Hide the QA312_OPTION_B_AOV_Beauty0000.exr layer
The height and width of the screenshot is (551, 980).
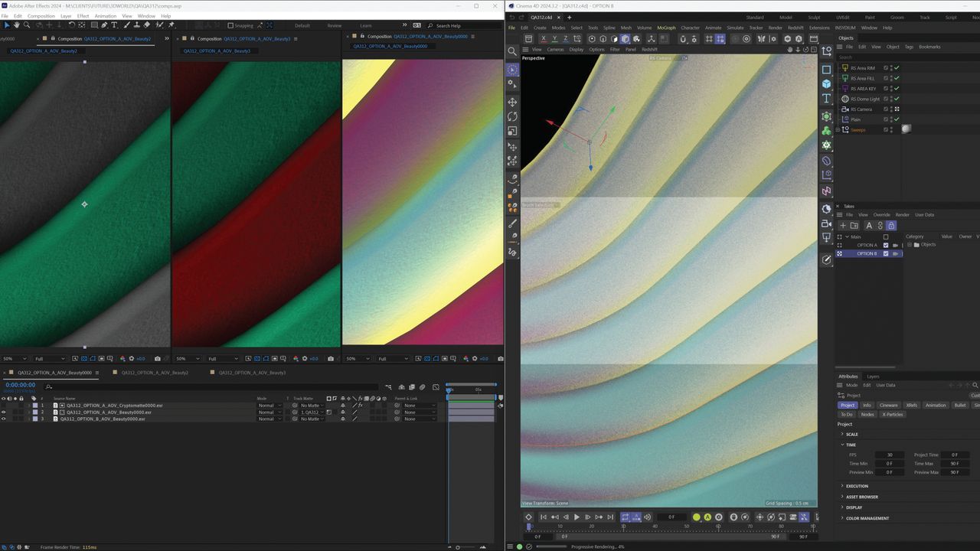click(5, 419)
